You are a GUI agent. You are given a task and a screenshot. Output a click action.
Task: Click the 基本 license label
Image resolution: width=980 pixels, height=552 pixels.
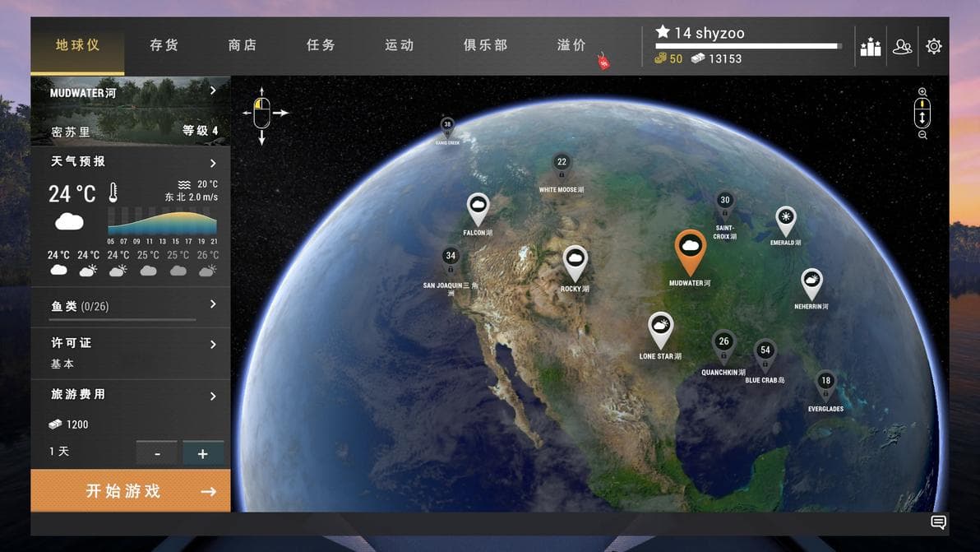(x=62, y=364)
